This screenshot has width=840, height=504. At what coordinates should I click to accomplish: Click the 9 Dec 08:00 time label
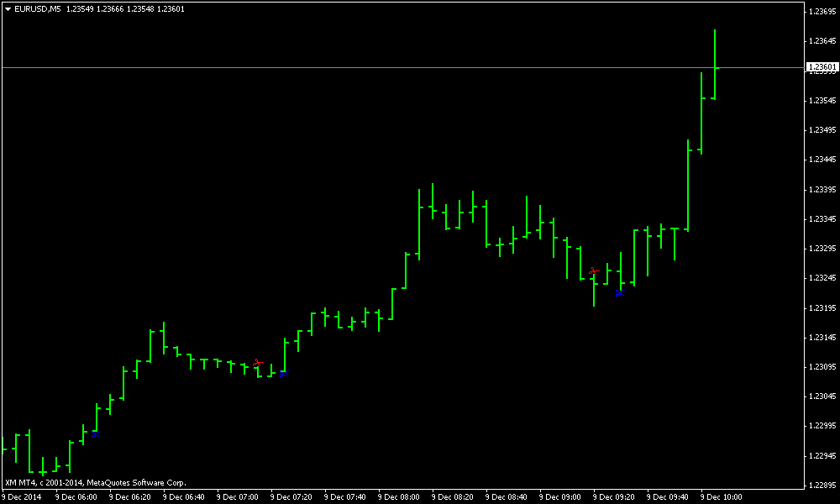click(x=398, y=497)
